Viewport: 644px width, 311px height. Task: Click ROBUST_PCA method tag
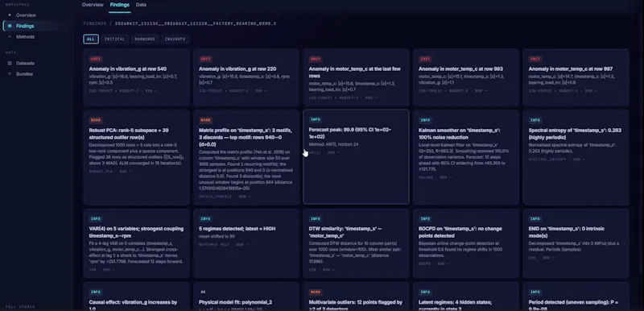(x=101, y=172)
